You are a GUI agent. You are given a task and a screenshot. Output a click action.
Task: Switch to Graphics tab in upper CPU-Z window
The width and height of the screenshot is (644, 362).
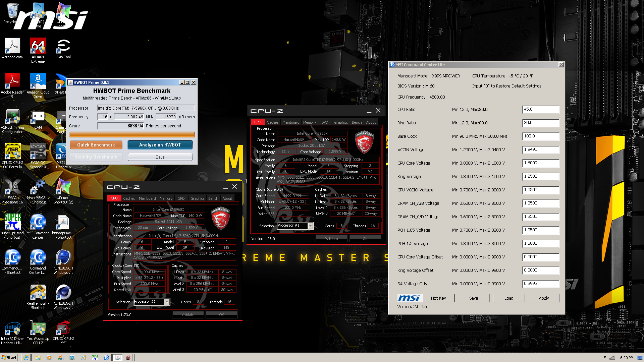tap(341, 122)
